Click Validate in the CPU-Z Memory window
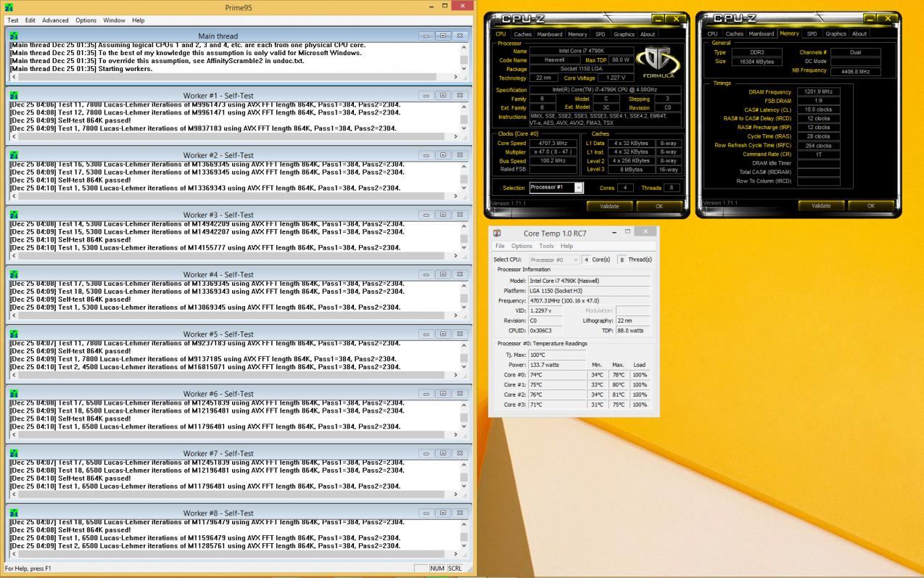 (821, 205)
